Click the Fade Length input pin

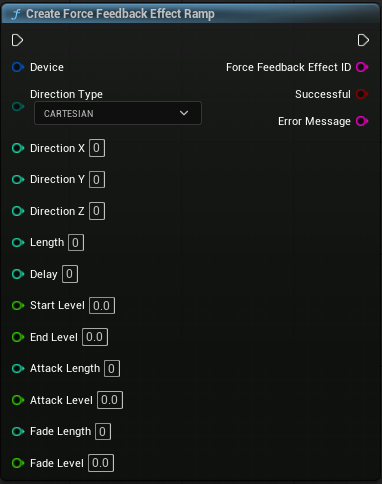pos(18,431)
